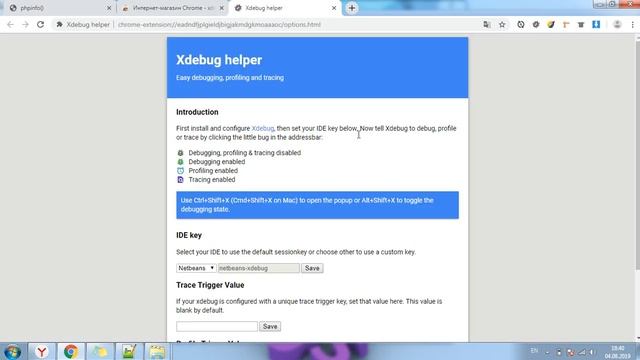Click the Profiling enabled clock icon

(180, 171)
